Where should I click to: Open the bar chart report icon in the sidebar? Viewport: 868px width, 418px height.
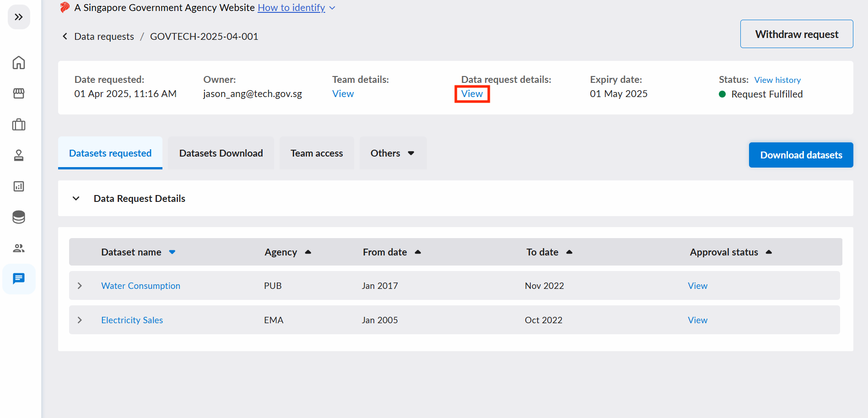click(19, 186)
